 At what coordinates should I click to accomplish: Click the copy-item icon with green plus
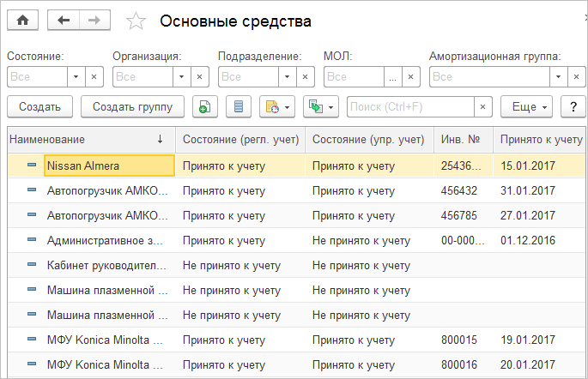pyautogui.click(x=205, y=107)
